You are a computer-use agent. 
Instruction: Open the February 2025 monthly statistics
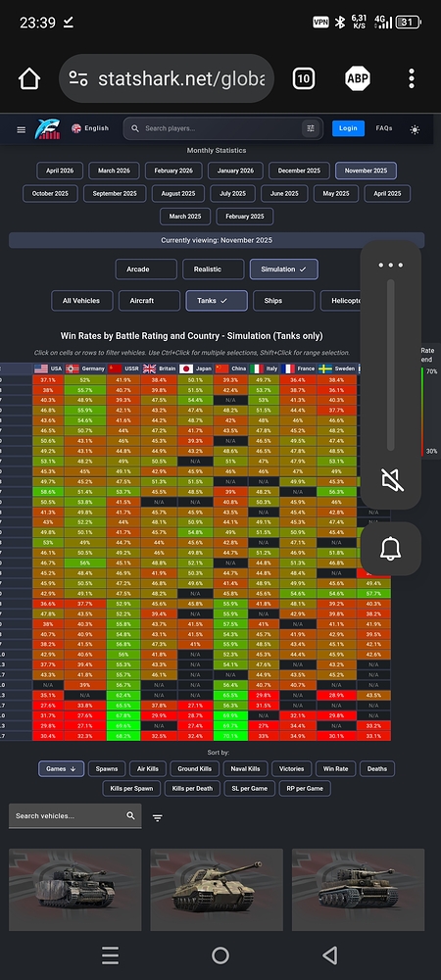245,217
